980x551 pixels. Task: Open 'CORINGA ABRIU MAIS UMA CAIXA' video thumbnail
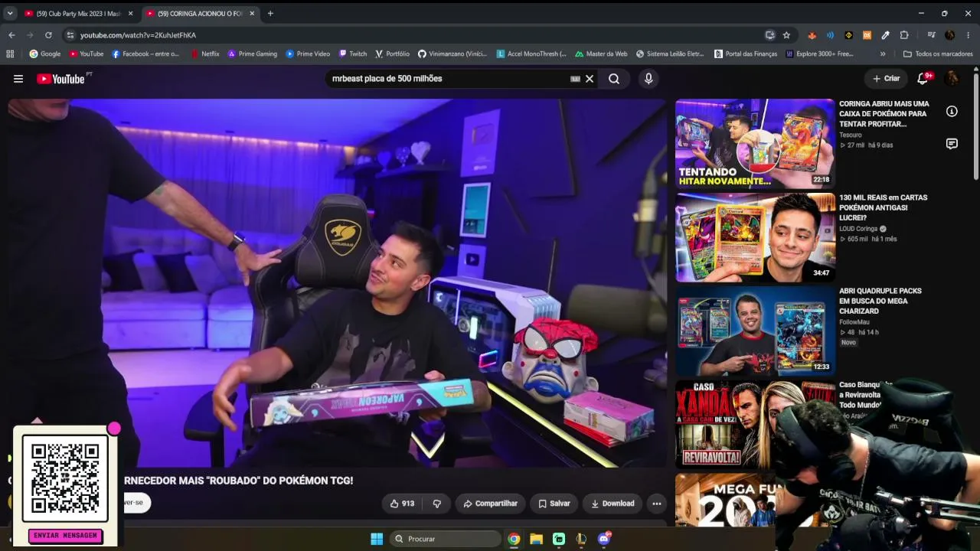point(755,144)
